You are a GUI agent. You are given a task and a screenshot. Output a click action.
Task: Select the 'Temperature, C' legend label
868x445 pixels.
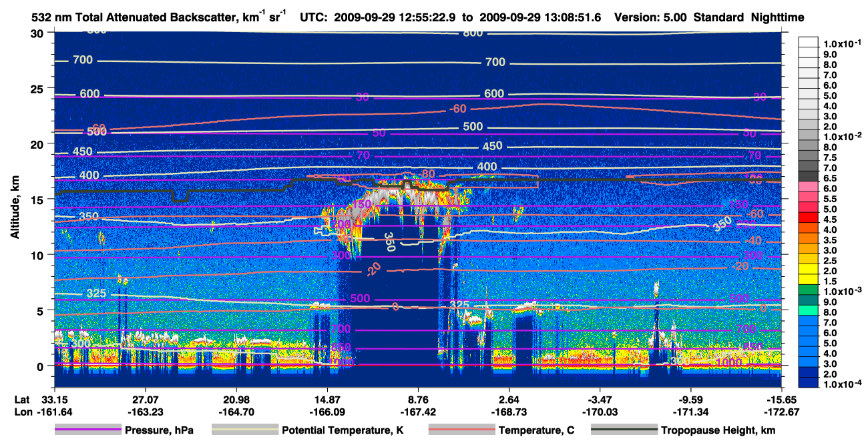[x=537, y=431]
